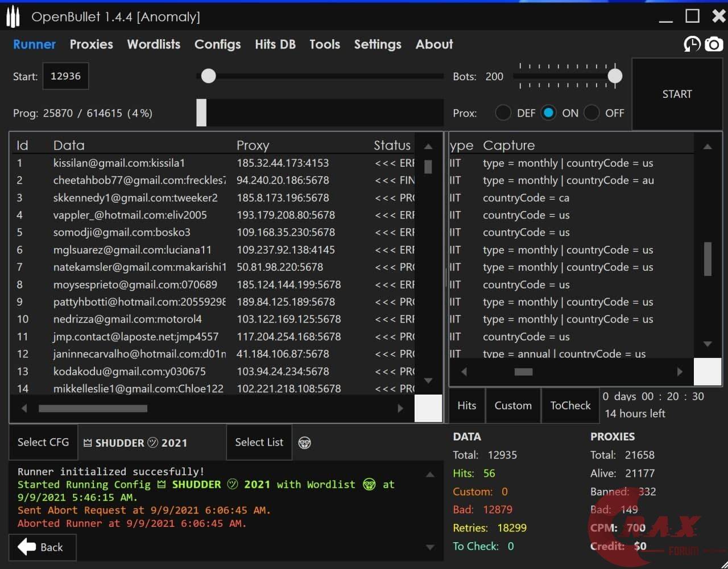The width and height of the screenshot is (728, 569).
Task: Take a screenshot with the camera icon
Action: point(713,44)
